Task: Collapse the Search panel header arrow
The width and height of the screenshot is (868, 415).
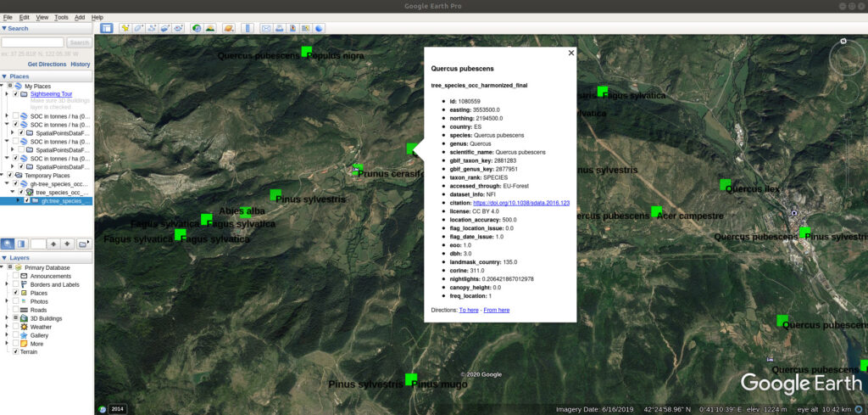Action: click(4, 28)
